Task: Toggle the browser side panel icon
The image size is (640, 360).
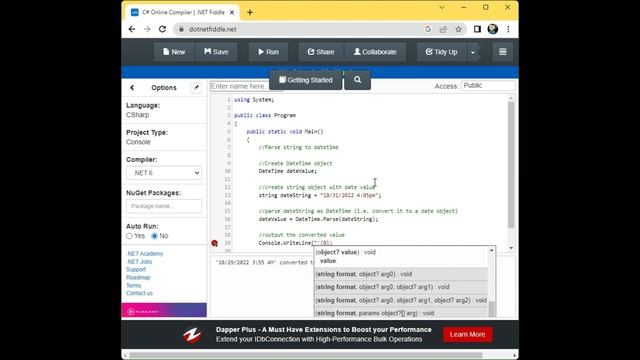Action: coord(477,29)
